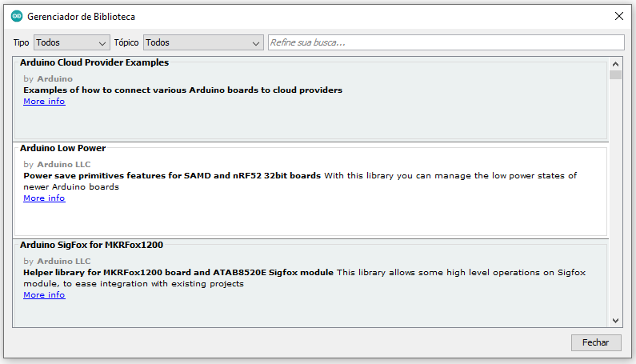636x364 pixels.
Task: Click the Cloud Provider Examples description text
Action: (x=182, y=90)
